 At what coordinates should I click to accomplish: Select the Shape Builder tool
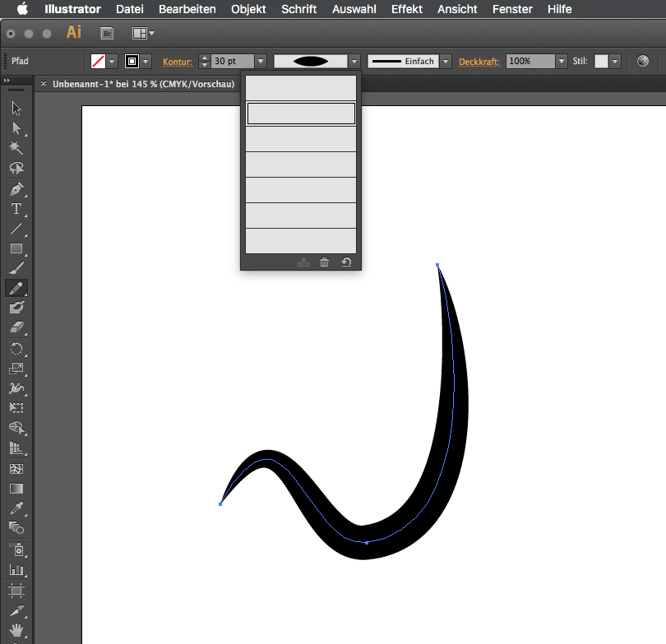(16, 428)
